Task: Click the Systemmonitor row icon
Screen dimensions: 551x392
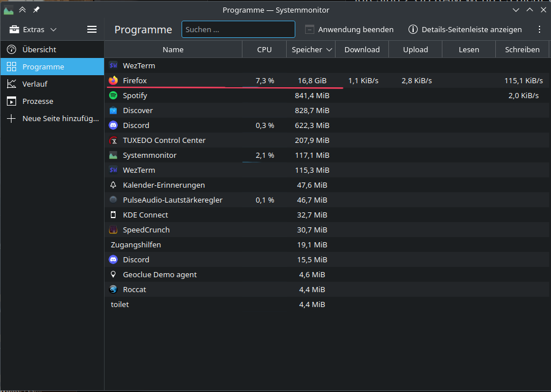Action: pos(113,155)
